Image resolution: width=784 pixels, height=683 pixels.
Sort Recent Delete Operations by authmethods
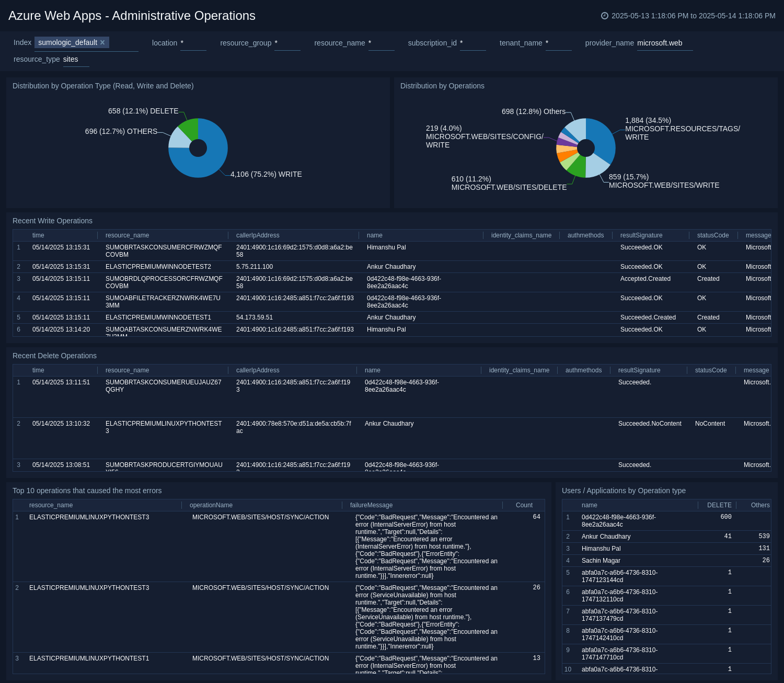point(583,370)
